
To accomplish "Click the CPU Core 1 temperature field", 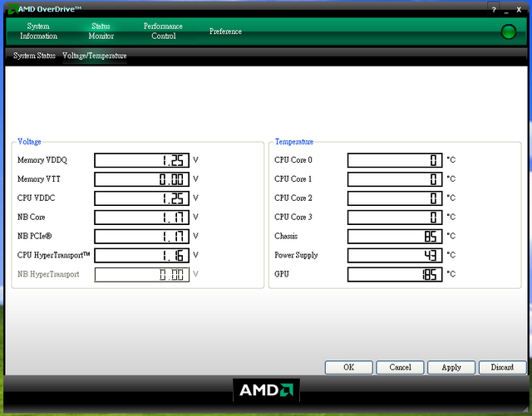I will pos(395,179).
